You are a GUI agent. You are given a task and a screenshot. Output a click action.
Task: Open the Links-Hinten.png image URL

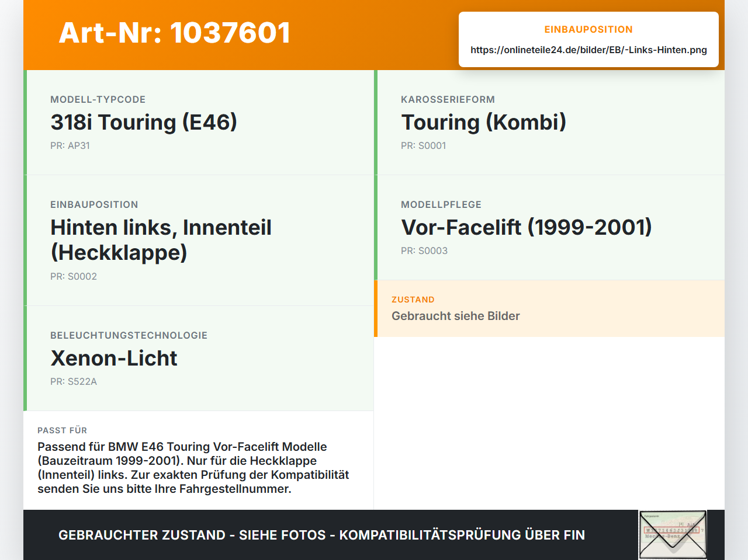[x=588, y=50]
